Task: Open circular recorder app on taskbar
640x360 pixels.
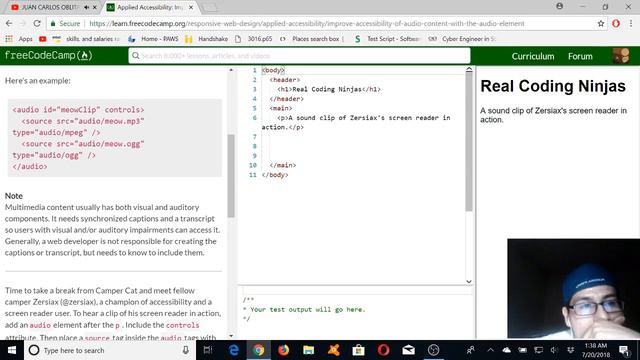Action: (433, 350)
